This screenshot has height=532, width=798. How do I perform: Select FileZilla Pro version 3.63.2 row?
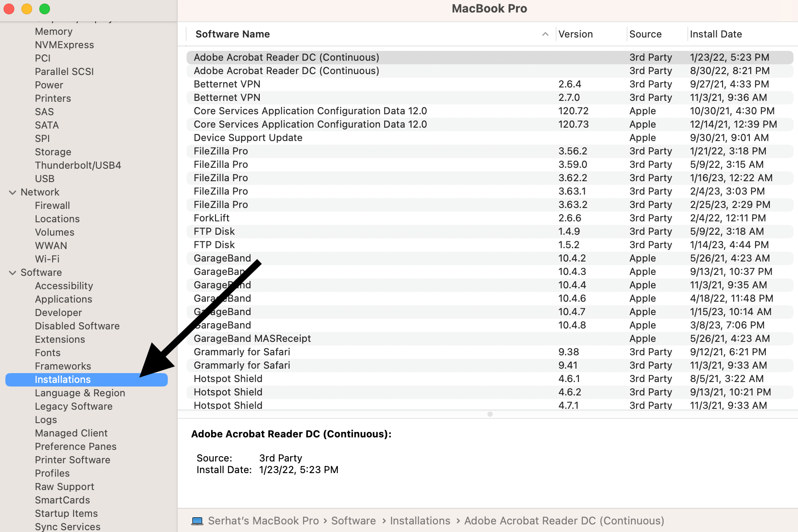pyautogui.click(x=490, y=205)
